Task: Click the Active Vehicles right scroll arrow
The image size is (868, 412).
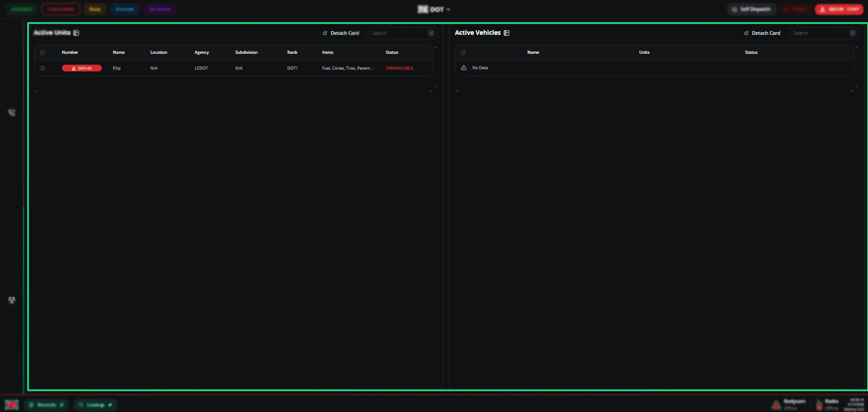Action: click(x=852, y=91)
